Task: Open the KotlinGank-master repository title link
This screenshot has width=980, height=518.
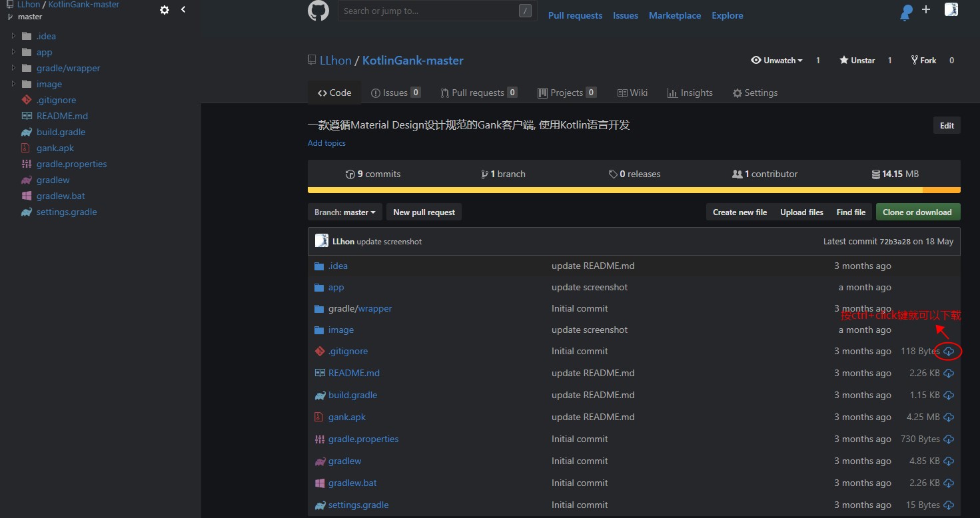Action: click(413, 60)
